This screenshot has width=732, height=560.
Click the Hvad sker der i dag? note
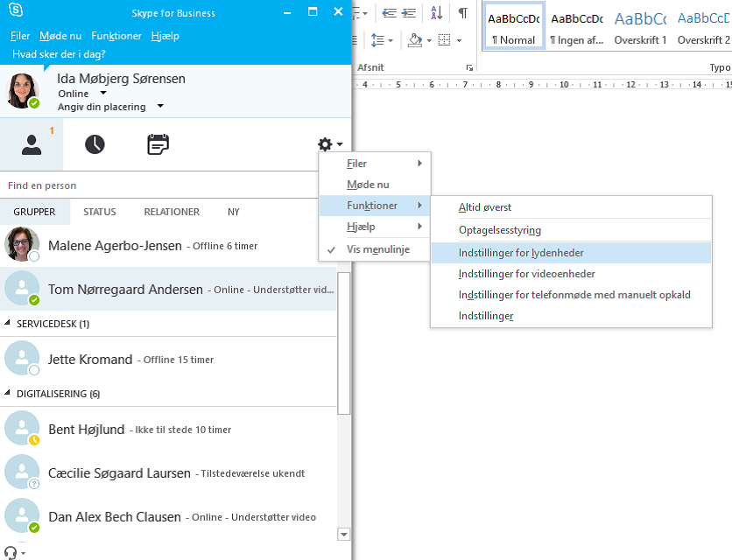click(x=59, y=54)
